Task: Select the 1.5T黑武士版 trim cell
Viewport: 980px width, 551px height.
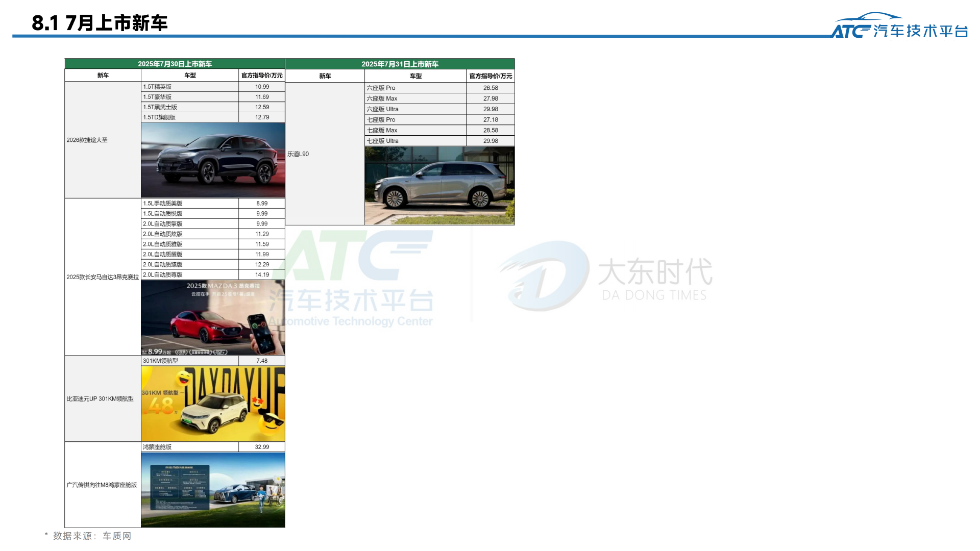Action: 190,107
